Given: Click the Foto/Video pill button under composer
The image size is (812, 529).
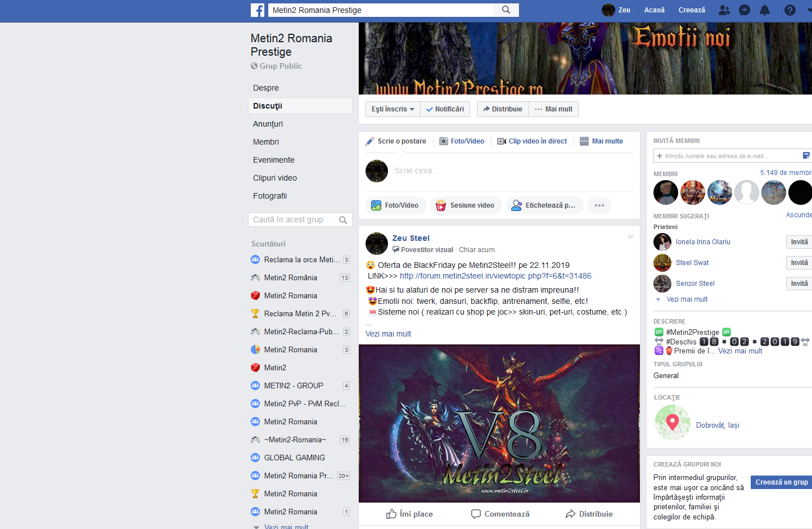Looking at the screenshot, I should pyautogui.click(x=396, y=205).
